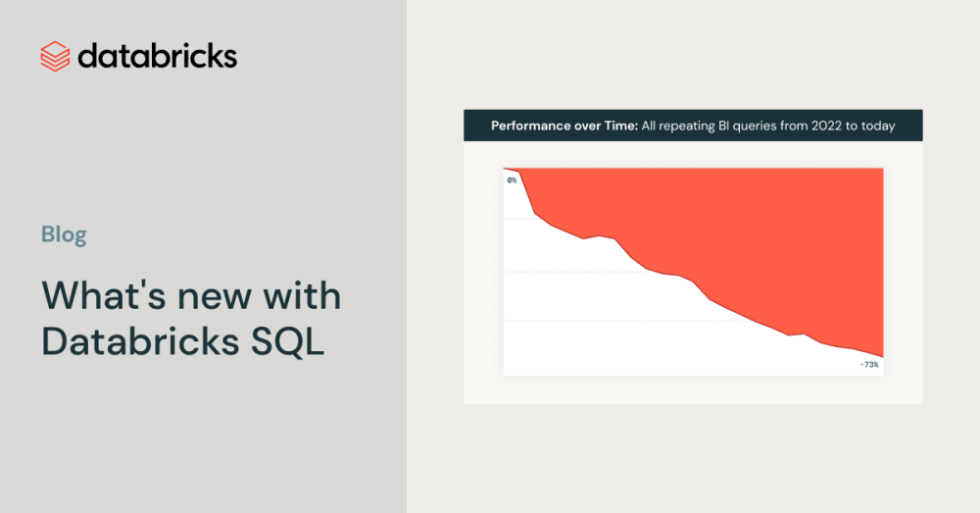Open the Blog category label
This screenshot has width=980, height=513.
[64, 234]
